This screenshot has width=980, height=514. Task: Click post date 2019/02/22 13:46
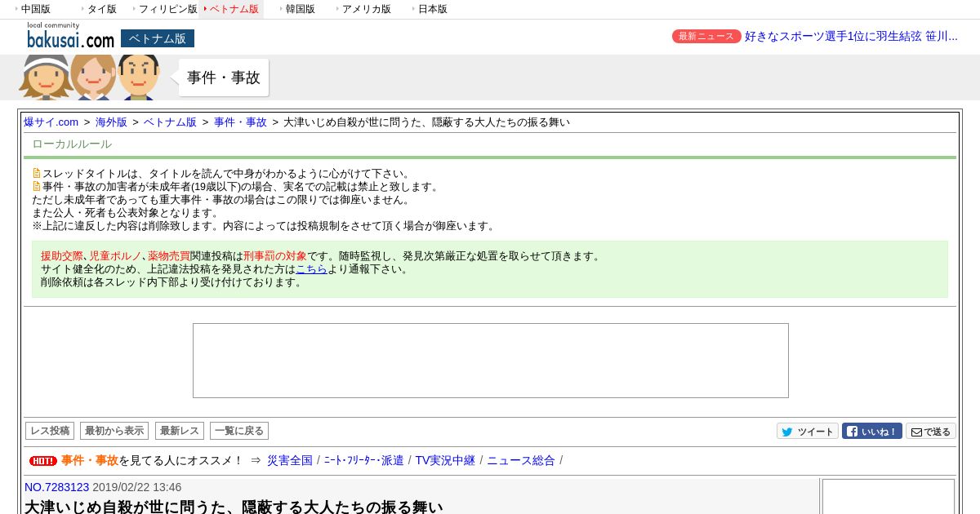tap(137, 487)
